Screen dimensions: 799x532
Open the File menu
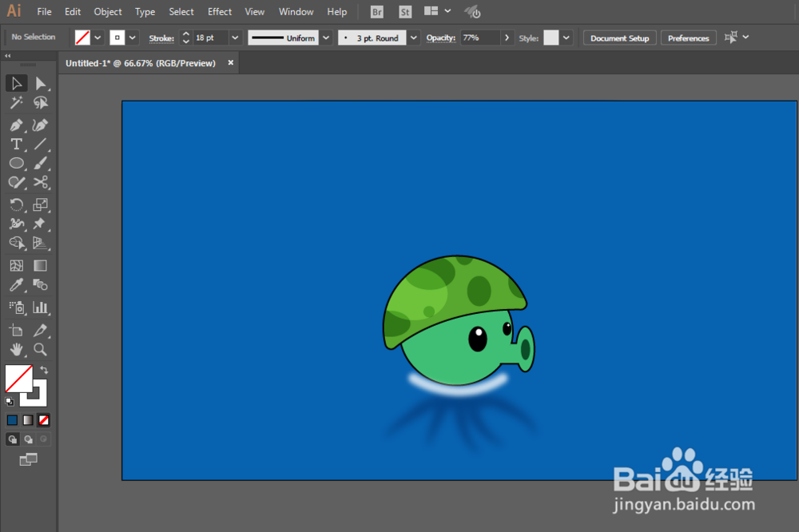(x=44, y=12)
